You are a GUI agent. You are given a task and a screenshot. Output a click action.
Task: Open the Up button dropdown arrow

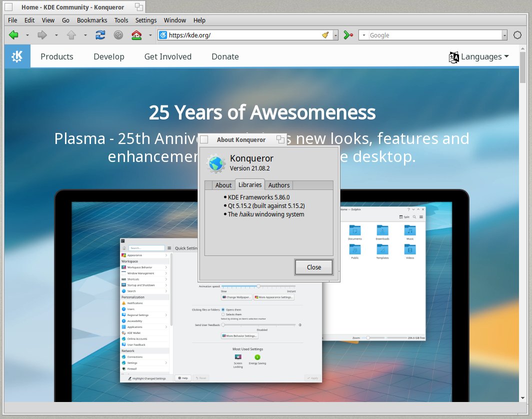(85, 35)
